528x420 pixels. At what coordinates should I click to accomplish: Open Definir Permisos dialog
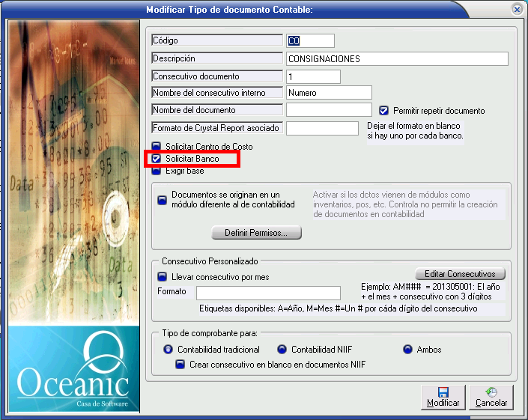point(256,233)
